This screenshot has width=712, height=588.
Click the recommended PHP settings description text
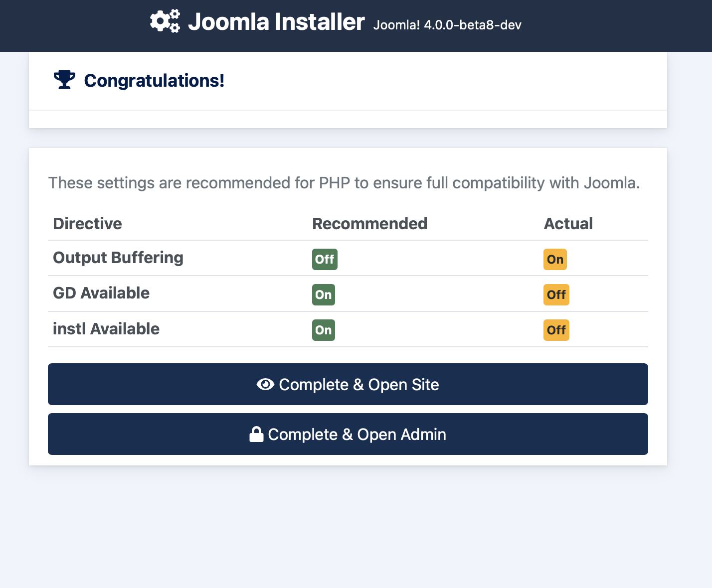point(344,183)
